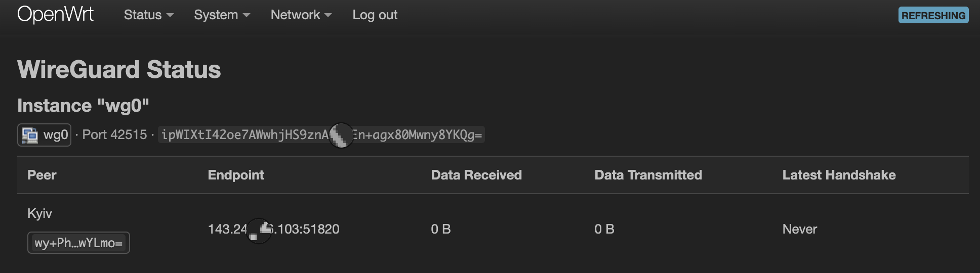Click the Latest Handshake column header

click(839, 175)
